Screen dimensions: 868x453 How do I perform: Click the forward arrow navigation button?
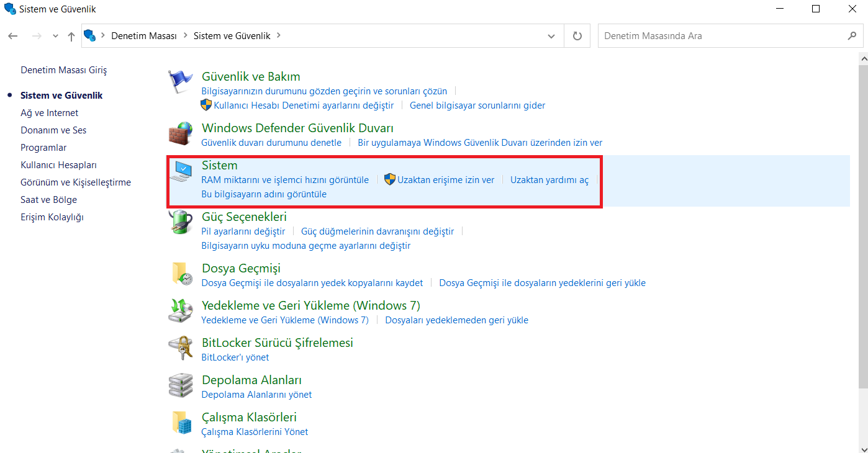(37, 36)
